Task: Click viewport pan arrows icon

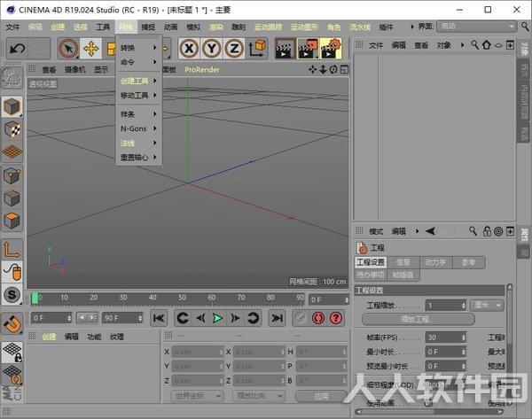Action: point(312,69)
